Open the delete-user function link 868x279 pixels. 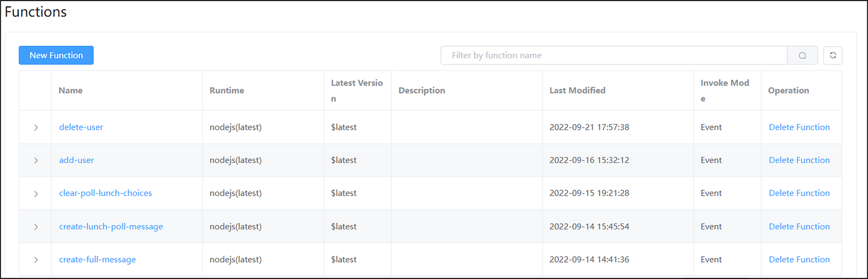[x=81, y=127]
